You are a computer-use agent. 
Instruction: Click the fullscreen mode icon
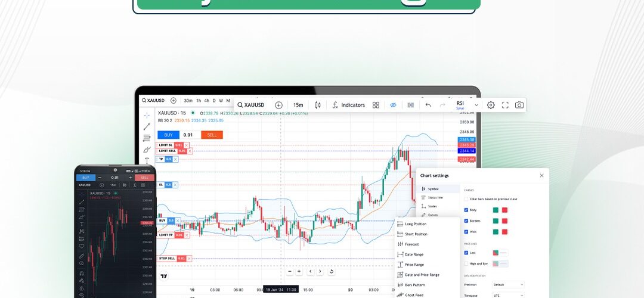[505, 105]
